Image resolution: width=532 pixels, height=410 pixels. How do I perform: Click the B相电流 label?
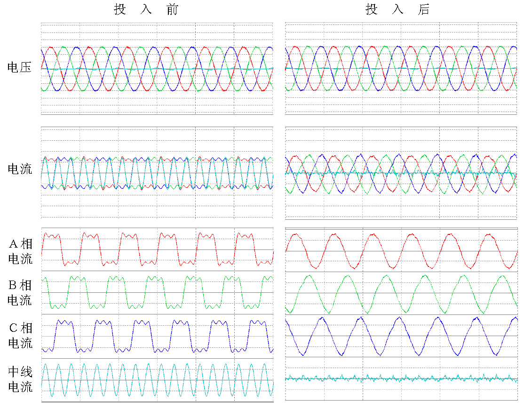tap(20, 292)
